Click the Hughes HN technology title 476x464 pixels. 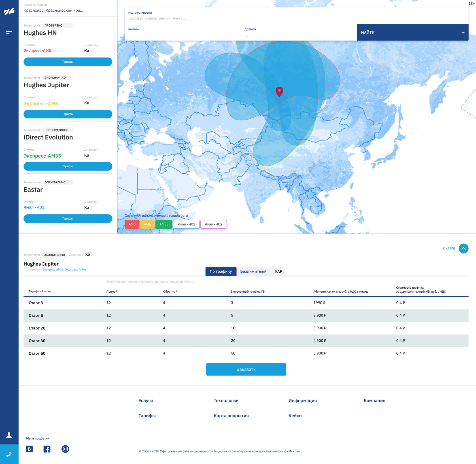click(40, 33)
